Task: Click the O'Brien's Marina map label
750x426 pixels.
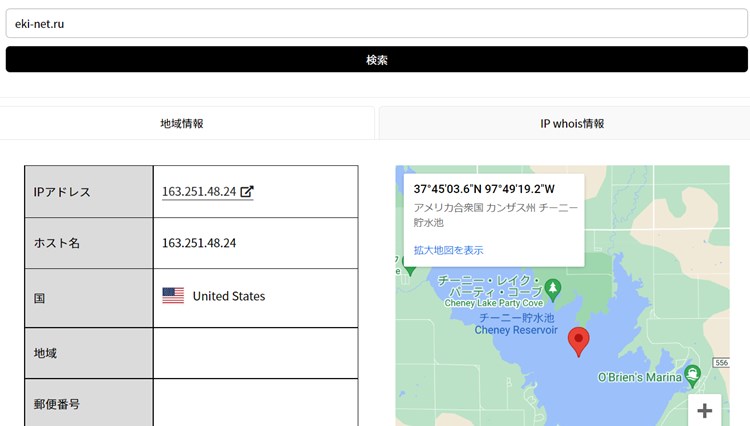Action: pos(640,377)
